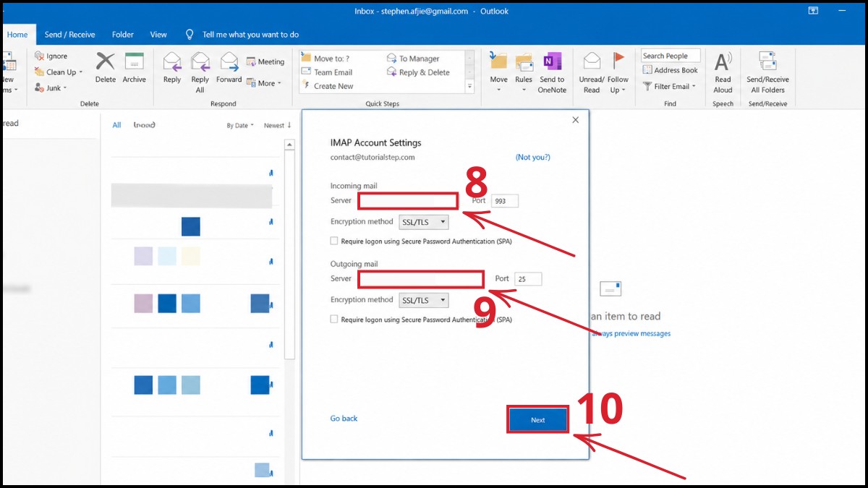This screenshot has width=868, height=488.
Task: Enable SPA logon for incoming mail
Action: [334, 241]
